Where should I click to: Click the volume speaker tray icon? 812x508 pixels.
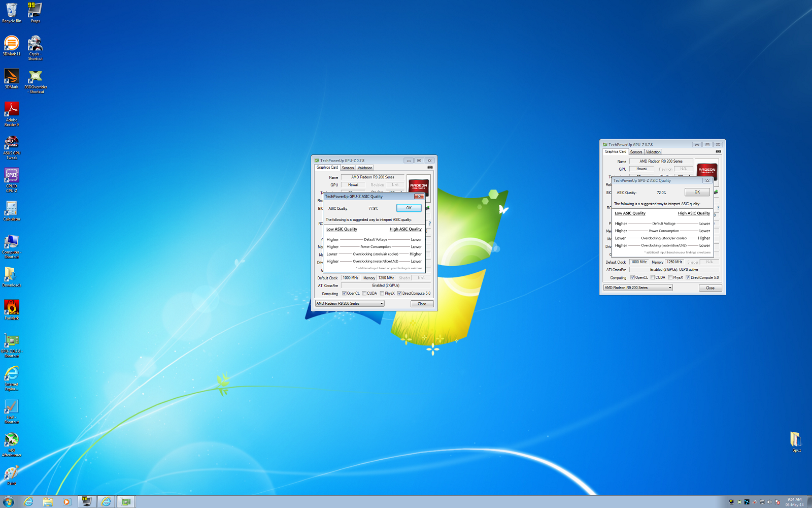(769, 502)
